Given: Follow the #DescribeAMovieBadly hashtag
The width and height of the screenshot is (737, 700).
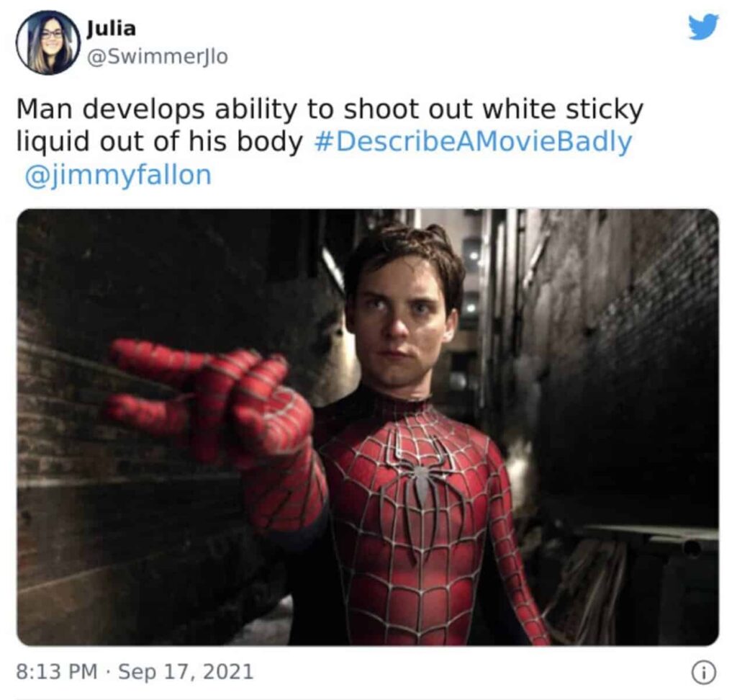Looking at the screenshot, I should [472, 142].
